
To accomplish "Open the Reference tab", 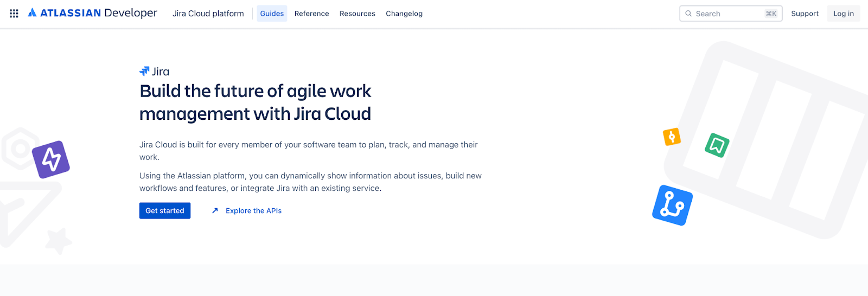I will pos(311,14).
